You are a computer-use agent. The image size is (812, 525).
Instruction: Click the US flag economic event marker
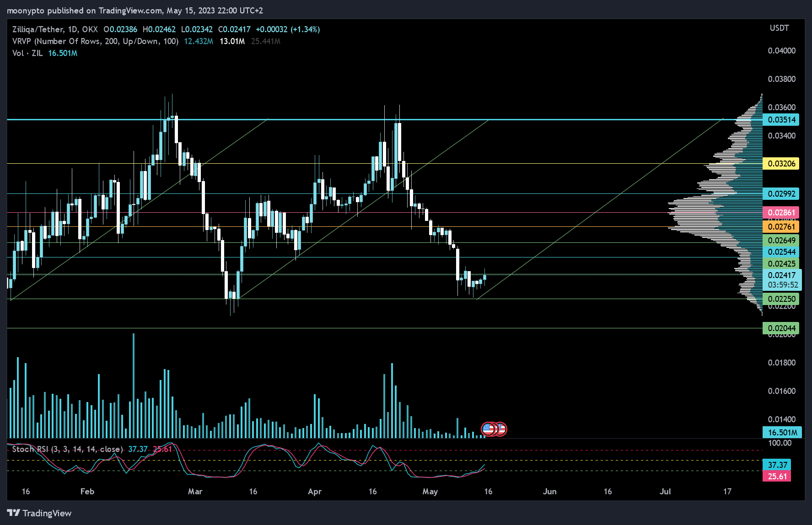click(x=489, y=429)
